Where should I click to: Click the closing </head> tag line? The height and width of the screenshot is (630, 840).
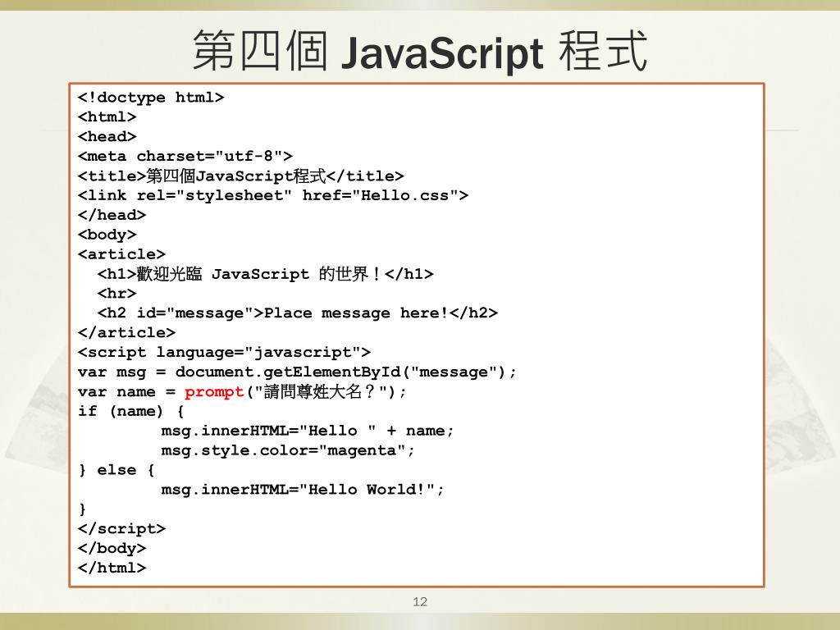pos(112,215)
